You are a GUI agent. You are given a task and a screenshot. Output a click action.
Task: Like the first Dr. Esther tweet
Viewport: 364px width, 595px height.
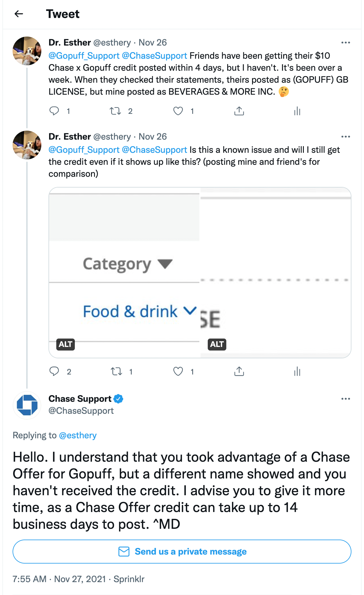click(178, 111)
